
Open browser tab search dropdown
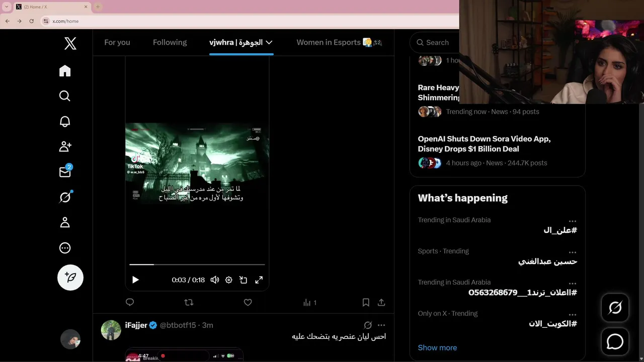pyautogui.click(x=7, y=7)
